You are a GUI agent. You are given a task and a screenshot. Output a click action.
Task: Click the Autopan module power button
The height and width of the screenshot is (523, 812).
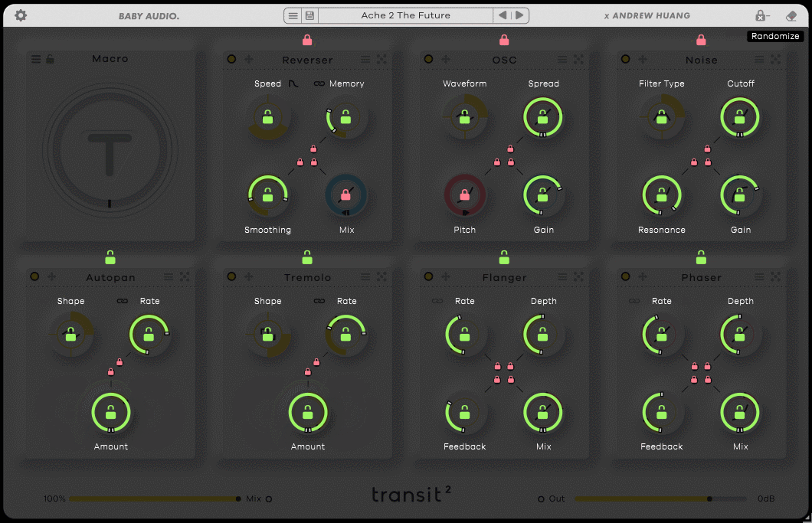pos(34,276)
